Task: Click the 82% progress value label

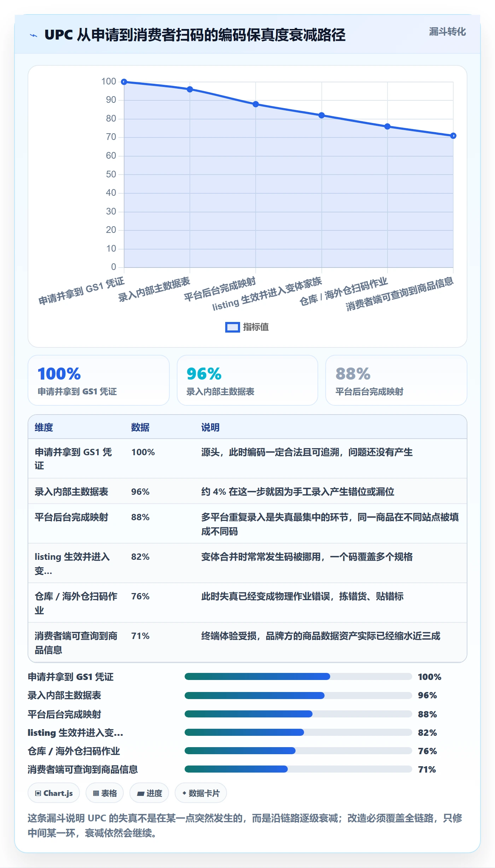Action: coord(427,733)
